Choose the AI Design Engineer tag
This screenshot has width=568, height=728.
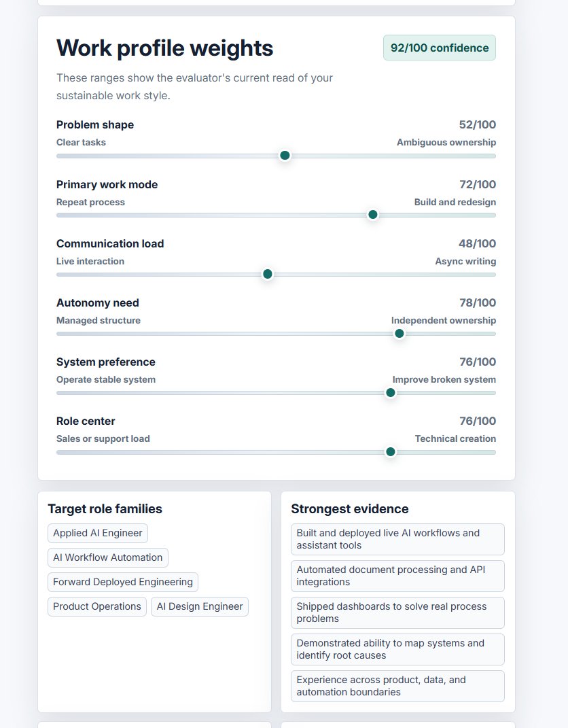click(x=200, y=606)
